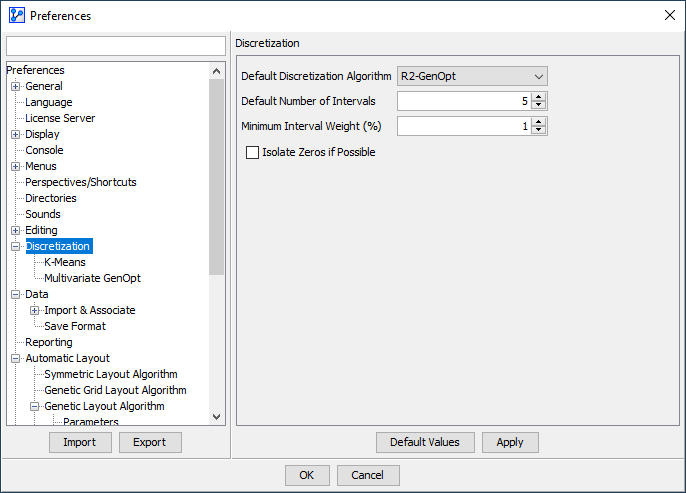Open License Server preferences
The image size is (686, 493).
click(60, 118)
